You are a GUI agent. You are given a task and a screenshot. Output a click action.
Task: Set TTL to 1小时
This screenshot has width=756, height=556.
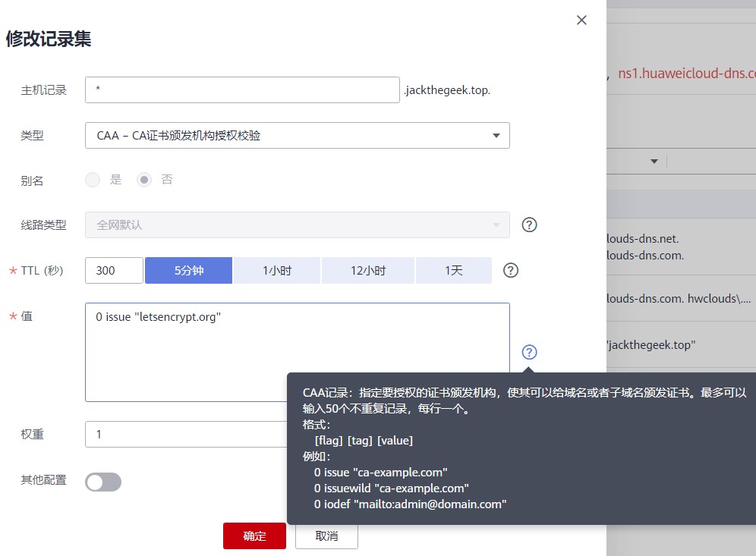[x=276, y=271]
